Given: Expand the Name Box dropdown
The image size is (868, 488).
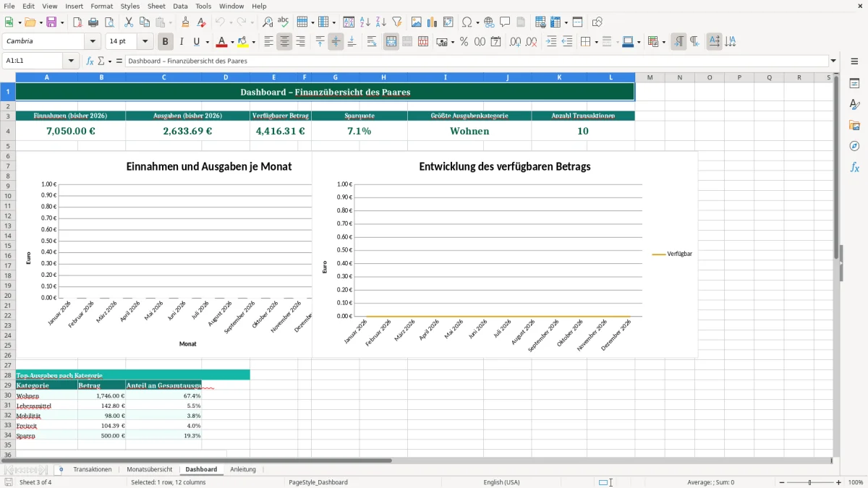Looking at the screenshot, I should point(72,61).
